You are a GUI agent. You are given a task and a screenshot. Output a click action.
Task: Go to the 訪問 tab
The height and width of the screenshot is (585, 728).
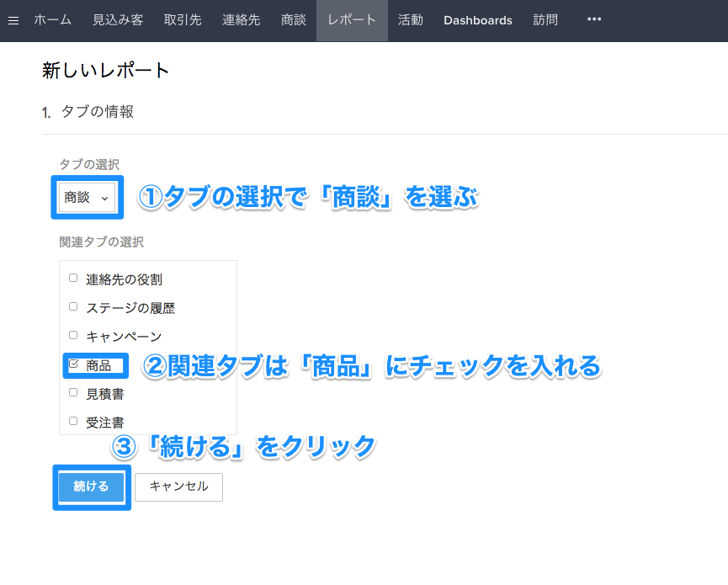click(x=545, y=20)
